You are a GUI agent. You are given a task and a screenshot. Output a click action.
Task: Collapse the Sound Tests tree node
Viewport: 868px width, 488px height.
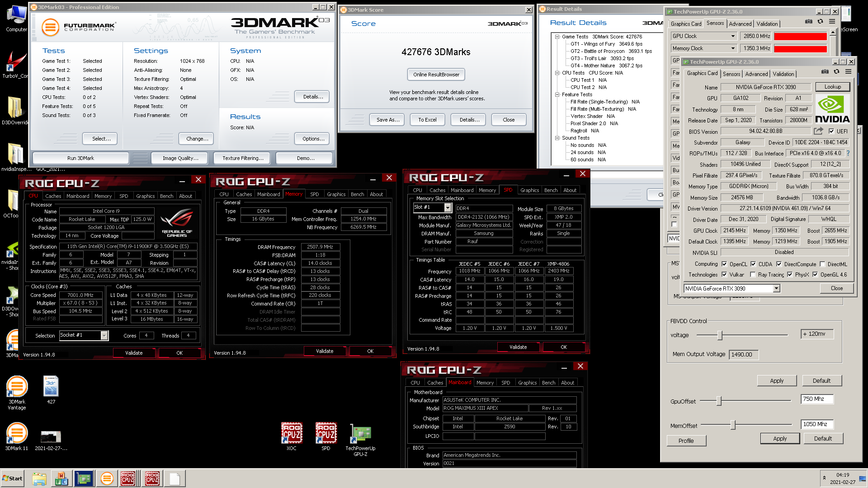pyautogui.click(x=557, y=138)
